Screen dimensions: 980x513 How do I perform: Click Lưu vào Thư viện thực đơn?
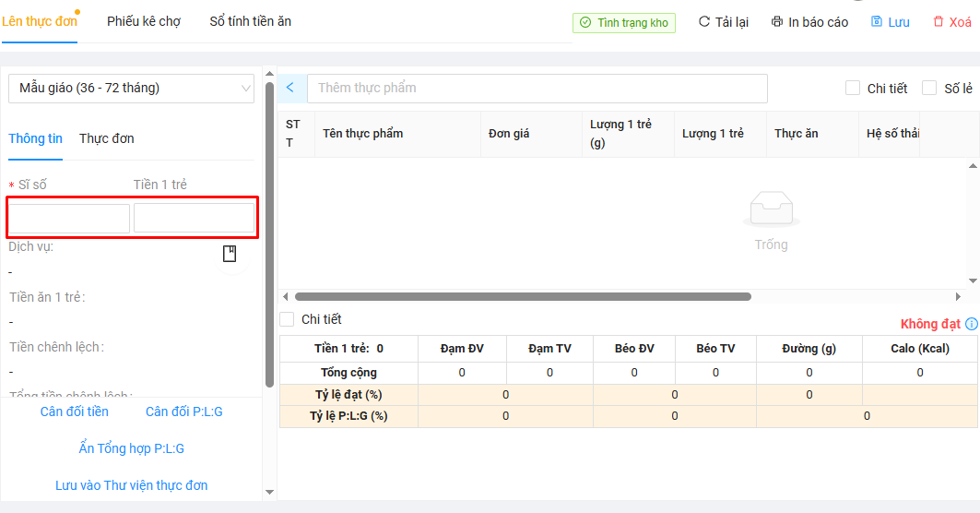point(131,485)
